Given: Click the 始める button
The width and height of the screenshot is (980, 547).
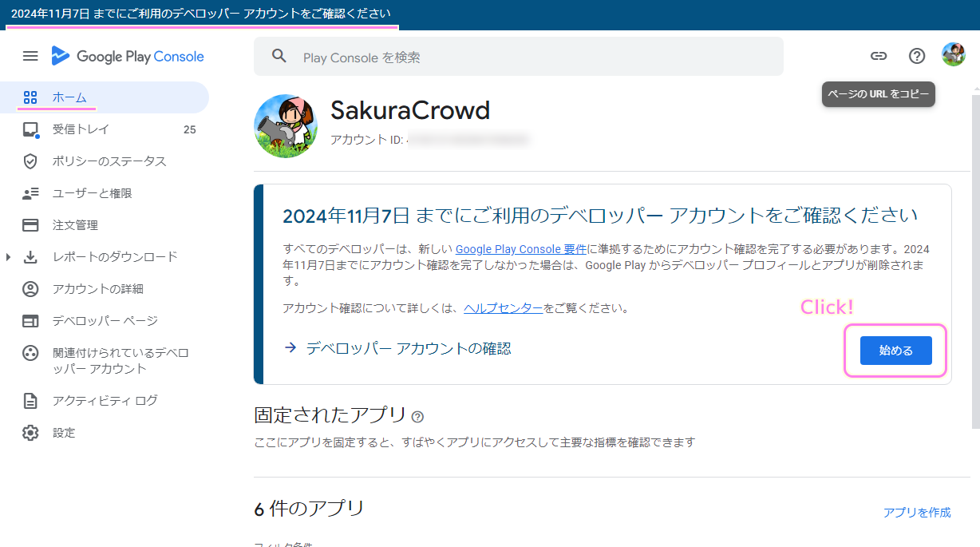Looking at the screenshot, I should (x=895, y=351).
